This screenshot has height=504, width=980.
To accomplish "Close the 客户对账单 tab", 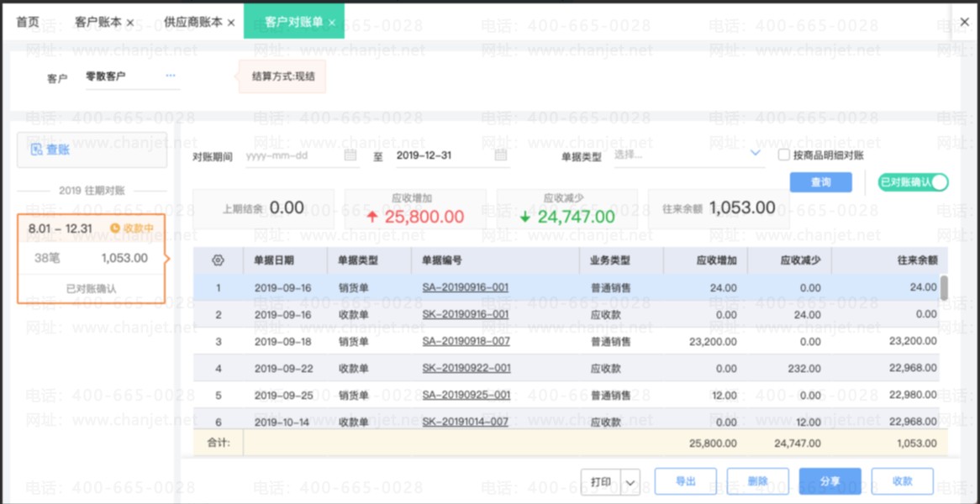I will (332, 23).
